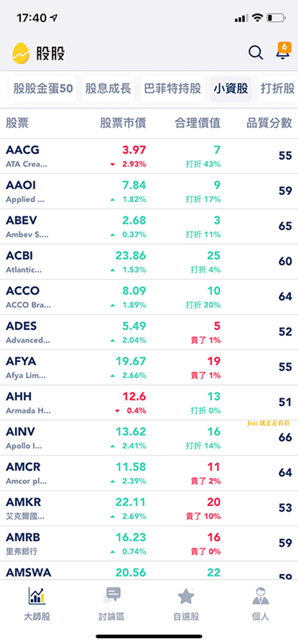Sort by 品質分數 column header
The height and width of the screenshot is (644, 298).
tap(269, 123)
